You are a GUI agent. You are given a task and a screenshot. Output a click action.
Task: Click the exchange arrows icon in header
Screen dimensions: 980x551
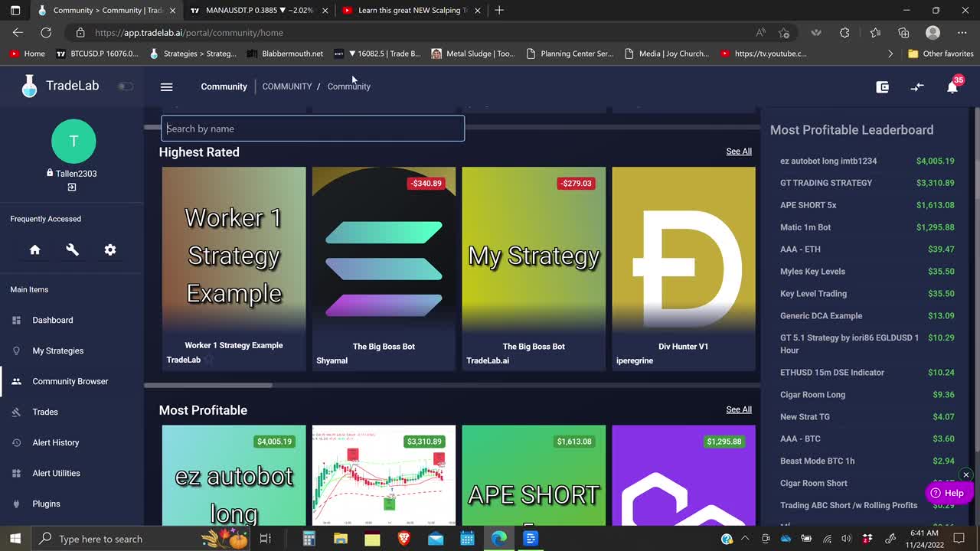tap(917, 87)
